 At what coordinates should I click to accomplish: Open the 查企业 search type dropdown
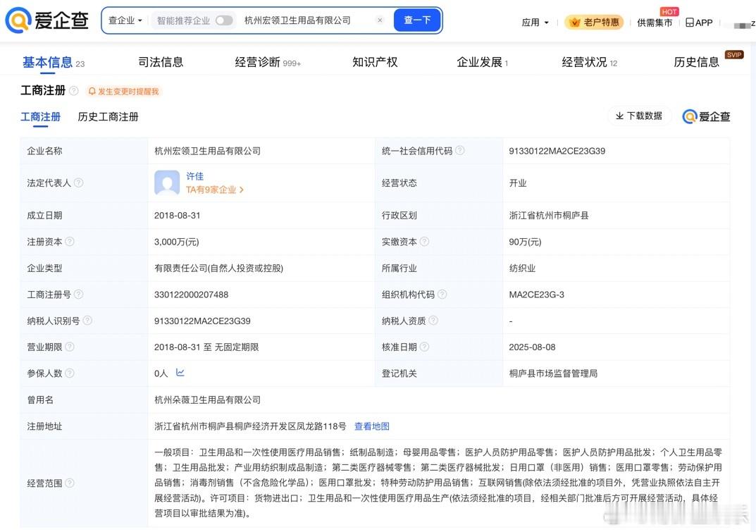(125, 20)
